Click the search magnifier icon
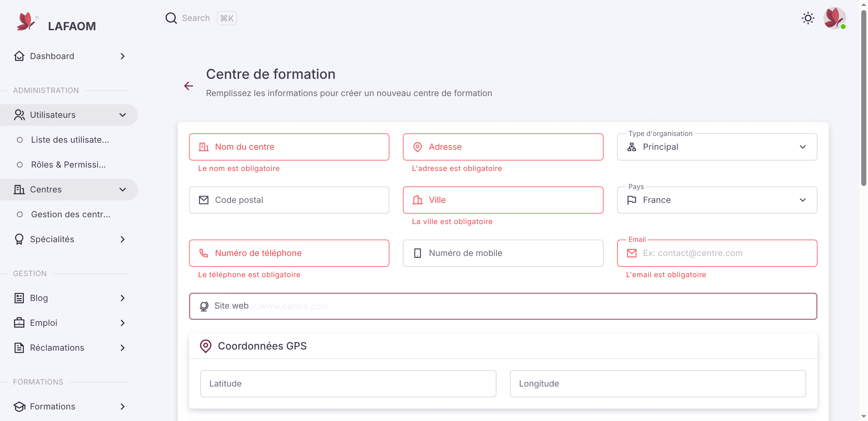The image size is (868, 421). (x=171, y=18)
